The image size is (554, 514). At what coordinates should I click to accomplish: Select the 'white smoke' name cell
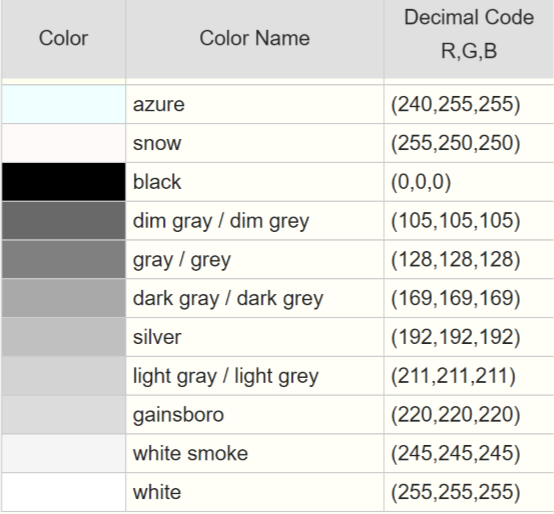click(x=255, y=454)
